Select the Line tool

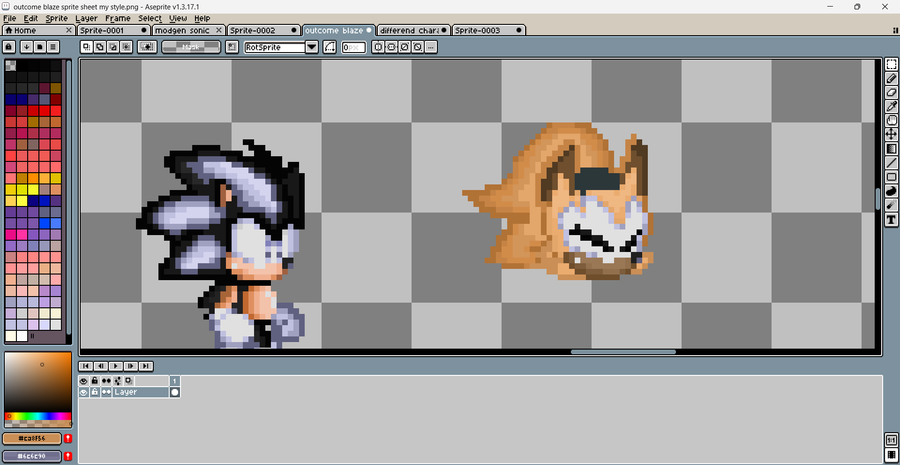pyautogui.click(x=891, y=163)
